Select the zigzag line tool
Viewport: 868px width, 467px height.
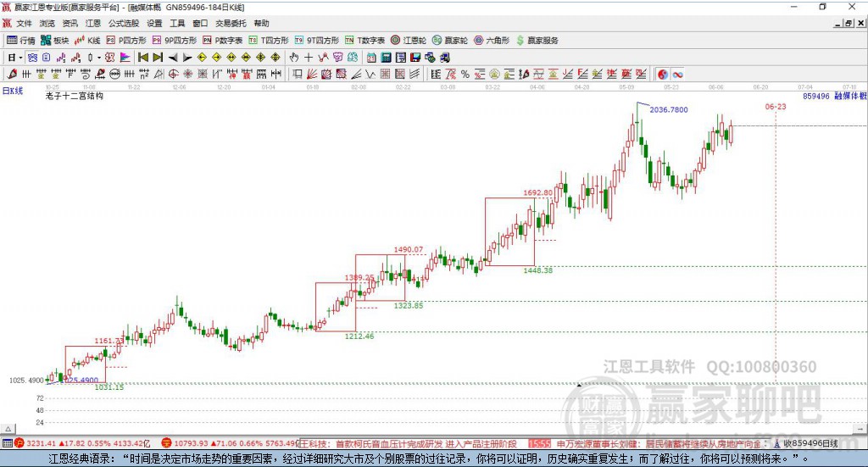370,74
